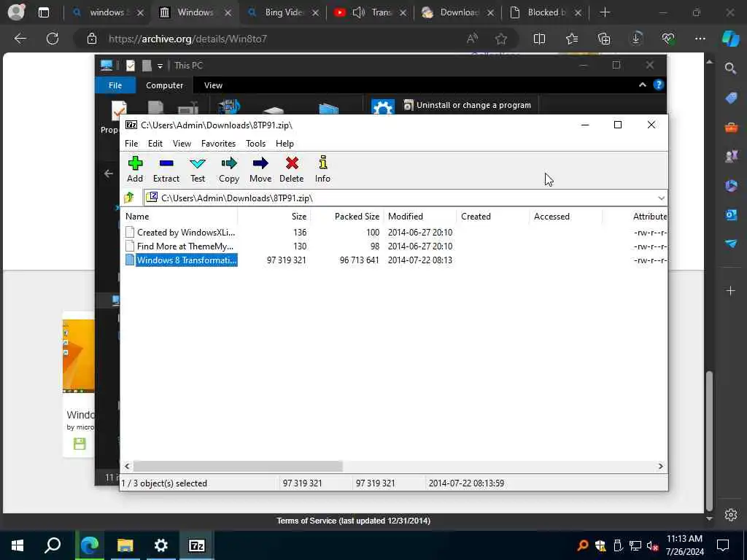This screenshot has width=747, height=560.
Task: Open taskbar Search
Action: (53, 545)
